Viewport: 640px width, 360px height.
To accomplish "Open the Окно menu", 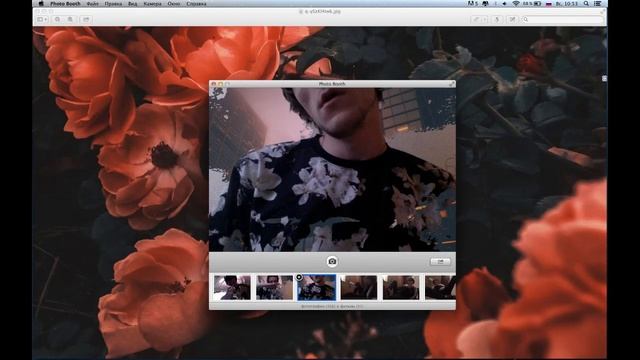I will point(174,4).
